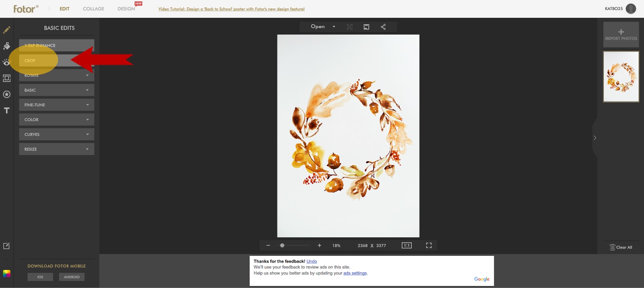Open the ads settings link

355,273
